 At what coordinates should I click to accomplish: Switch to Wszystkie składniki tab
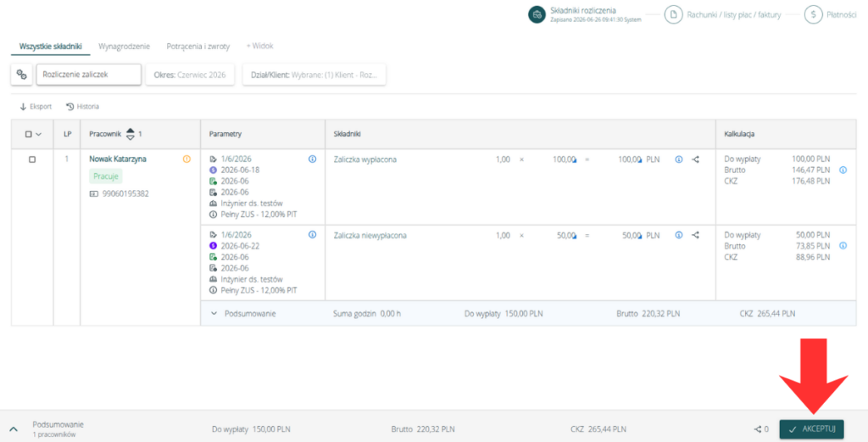[x=50, y=47]
